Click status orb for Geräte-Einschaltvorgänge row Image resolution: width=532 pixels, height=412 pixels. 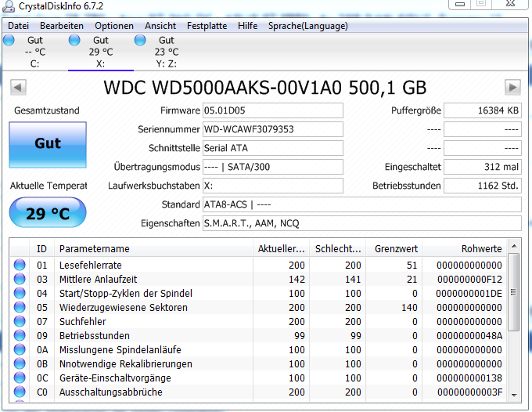tap(20, 378)
